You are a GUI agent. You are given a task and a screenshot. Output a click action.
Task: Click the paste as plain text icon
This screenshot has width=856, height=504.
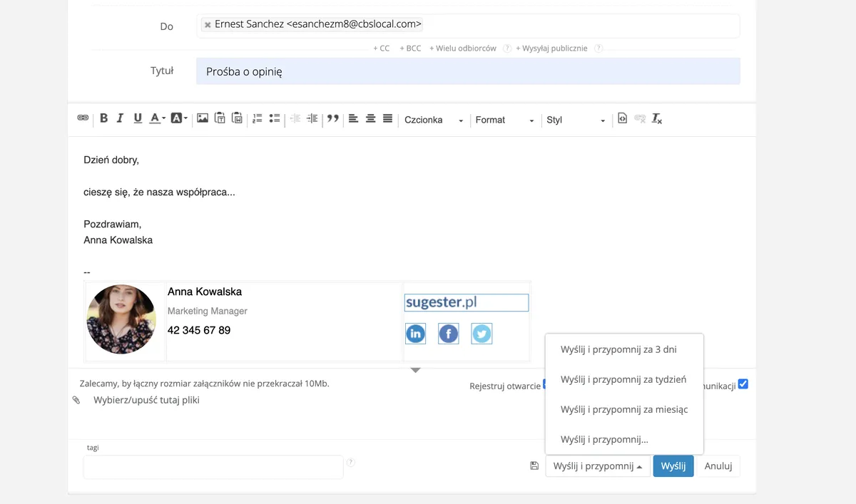click(220, 118)
